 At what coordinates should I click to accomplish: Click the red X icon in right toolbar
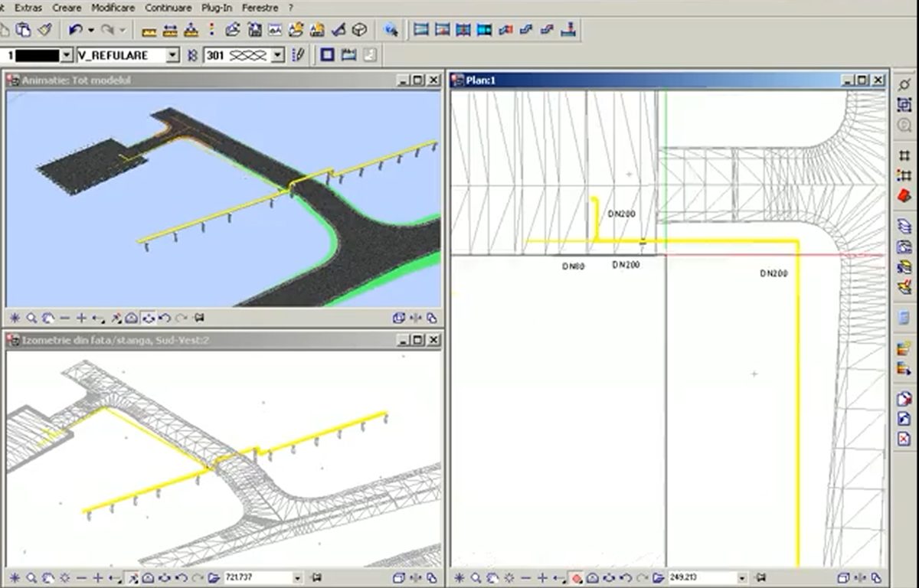point(904,439)
